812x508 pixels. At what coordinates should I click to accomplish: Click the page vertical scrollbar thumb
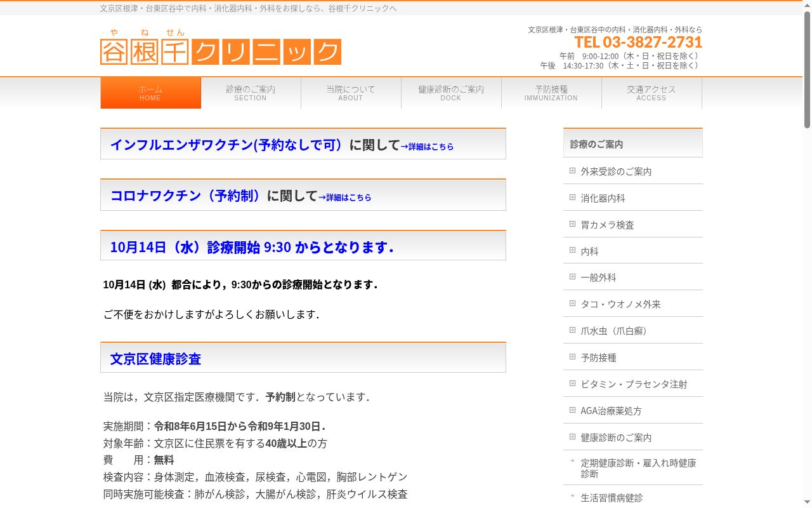(x=807, y=69)
